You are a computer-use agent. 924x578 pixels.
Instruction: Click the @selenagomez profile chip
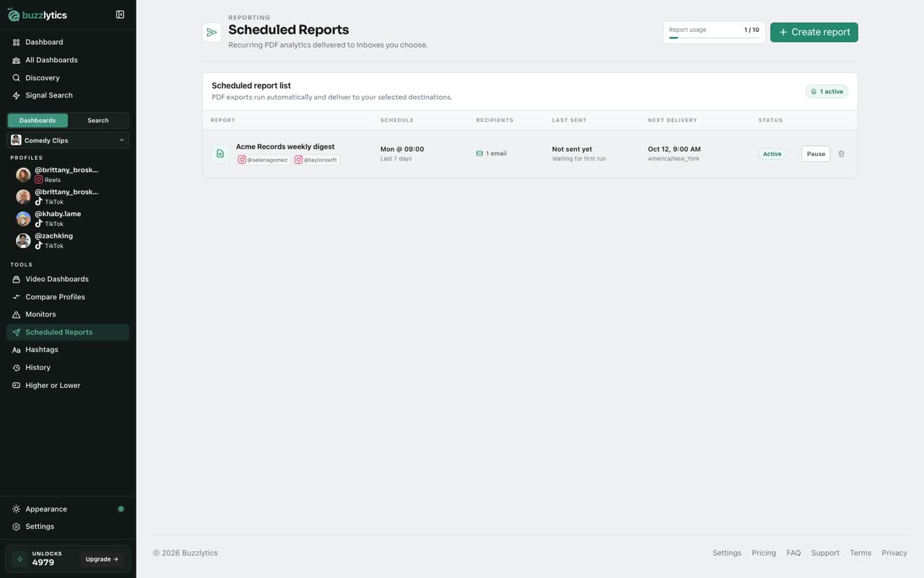click(x=263, y=160)
